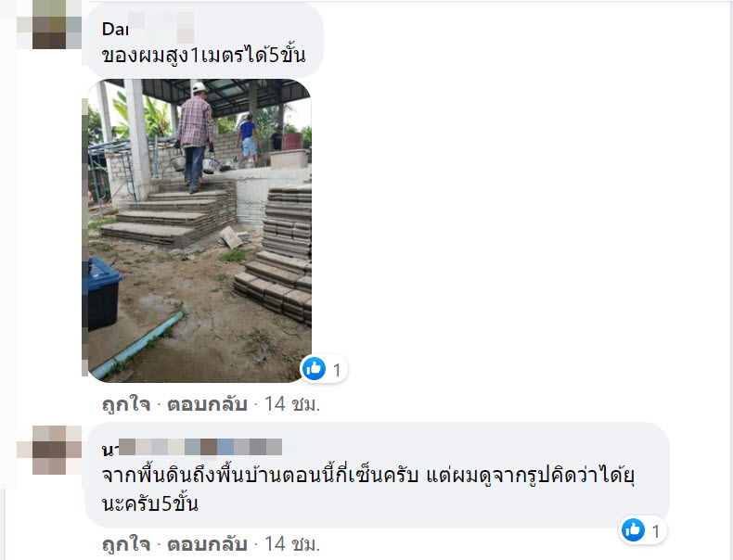733x560 pixels.
Task: Open the first commenter's profile avatar
Action: point(49,25)
